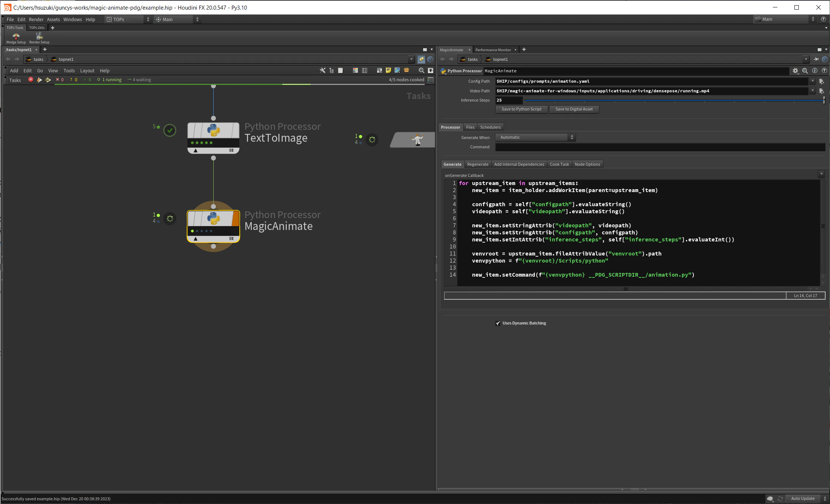
Task: Click the node info (i) icon
Action: pos(815,71)
